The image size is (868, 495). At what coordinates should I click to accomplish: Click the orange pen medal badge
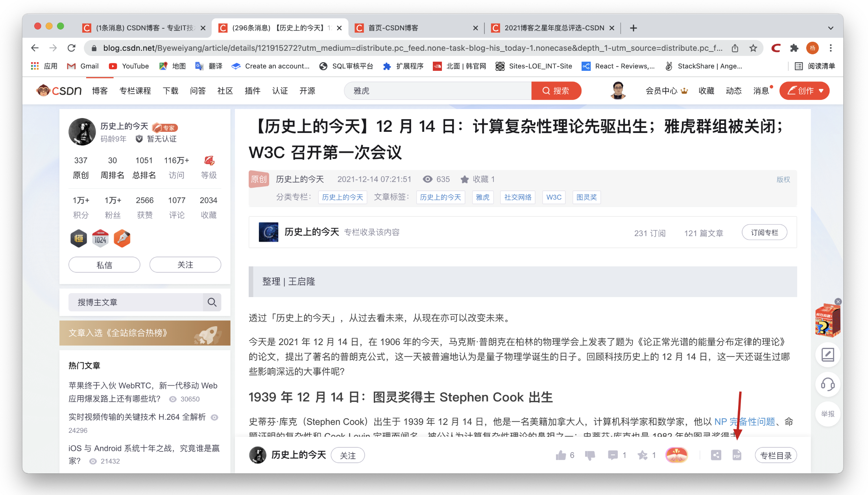click(122, 238)
